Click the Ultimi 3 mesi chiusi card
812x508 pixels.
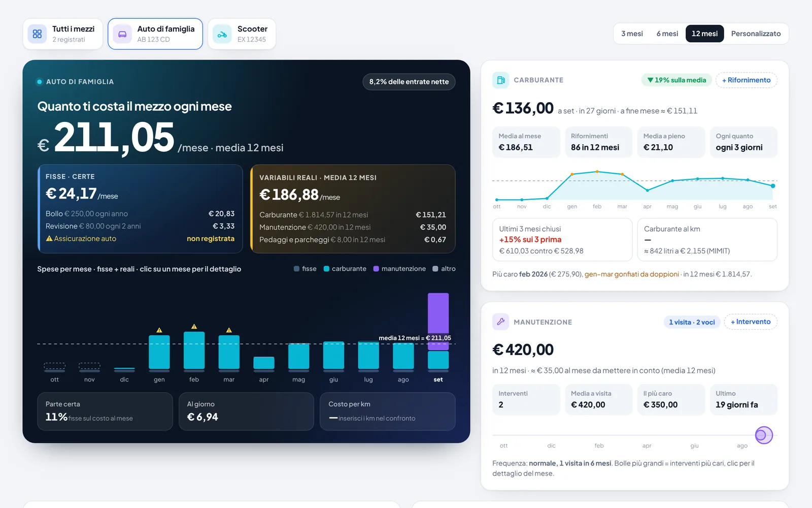coord(562,240)
